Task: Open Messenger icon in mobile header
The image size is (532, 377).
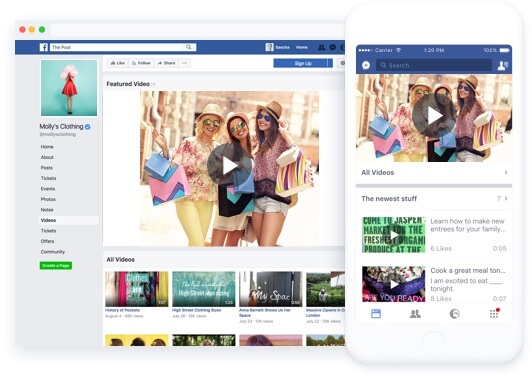Action: tap(366, 65)
